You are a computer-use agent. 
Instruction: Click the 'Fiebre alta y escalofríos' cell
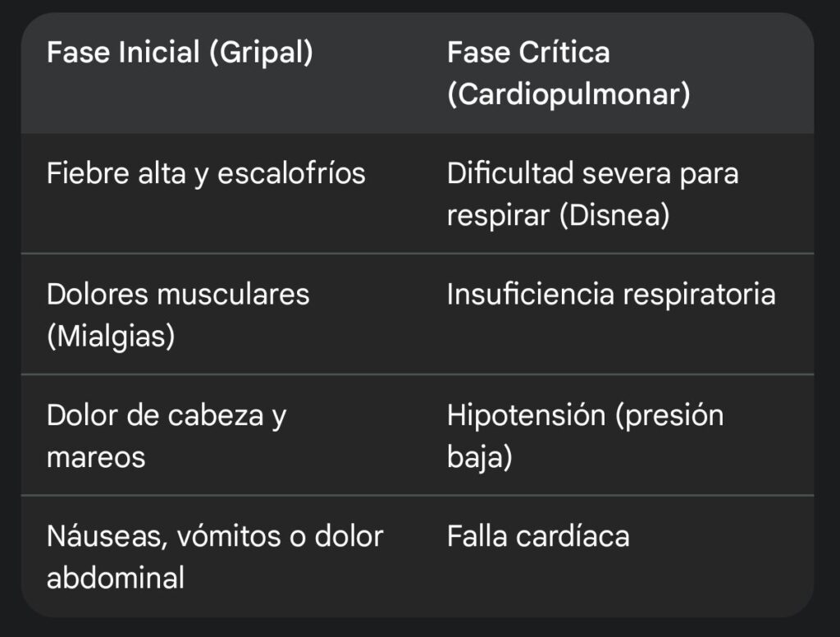[x=206, y=174]
